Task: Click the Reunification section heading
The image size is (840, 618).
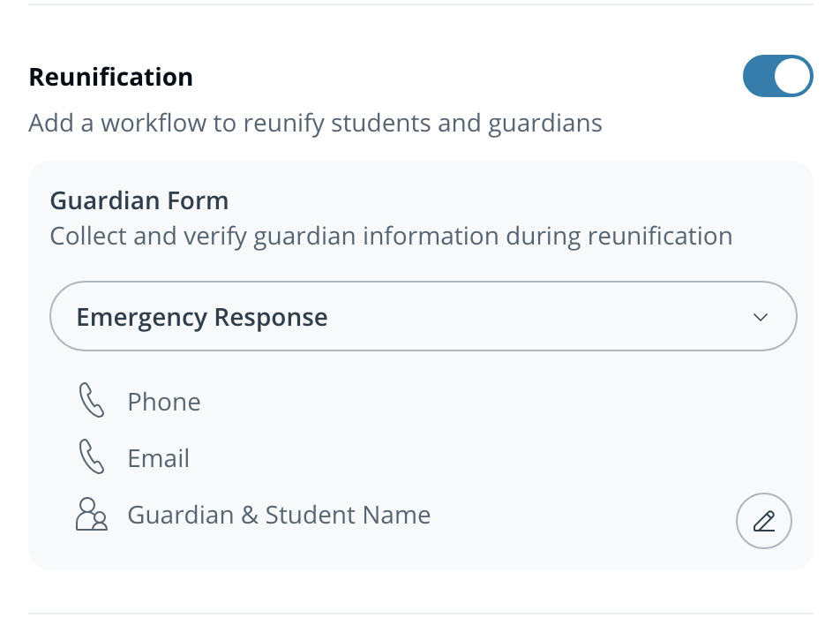Action: (111, 77)
